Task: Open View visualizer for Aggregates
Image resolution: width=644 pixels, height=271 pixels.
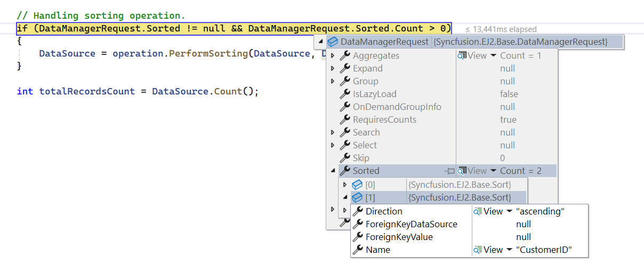Action: [x=472, y=55]
